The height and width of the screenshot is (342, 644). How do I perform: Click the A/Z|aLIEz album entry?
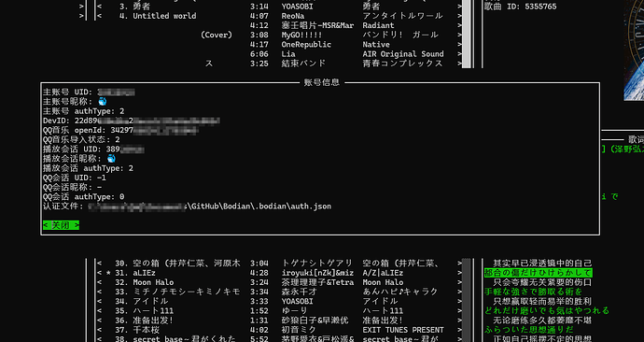[x=383, y=273]
